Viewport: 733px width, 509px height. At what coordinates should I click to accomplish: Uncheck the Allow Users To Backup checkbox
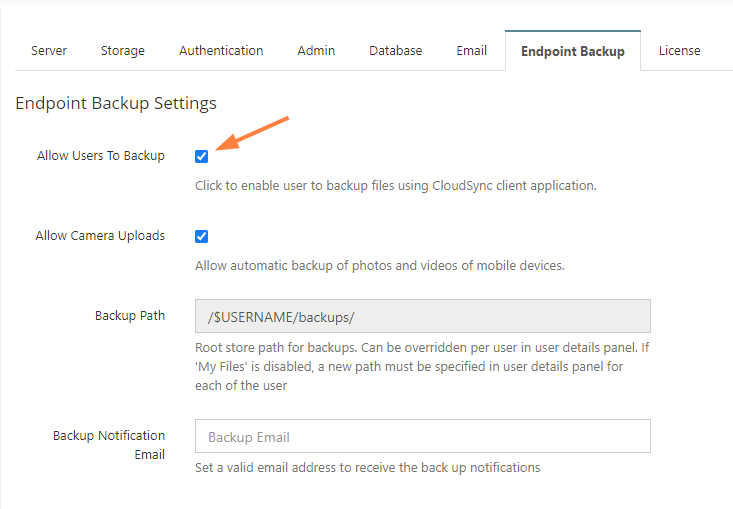pyautogui.click(x=201, y=156)
